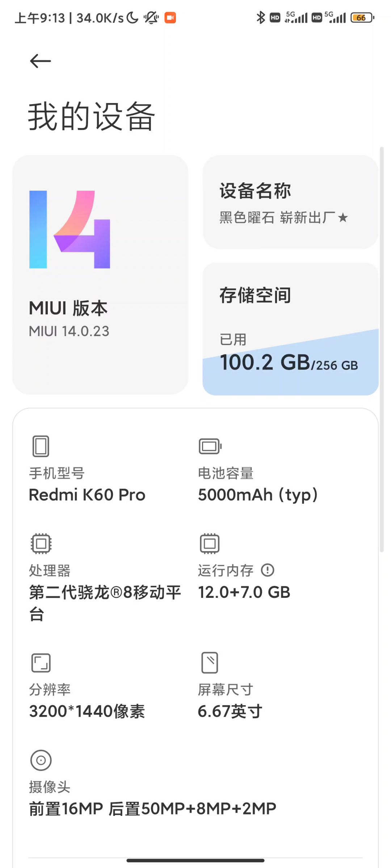Image resolution: width=391 pixels, height=868 pixels.
Task: Tap the MIUI 14 logo
Action: (70, 229)
